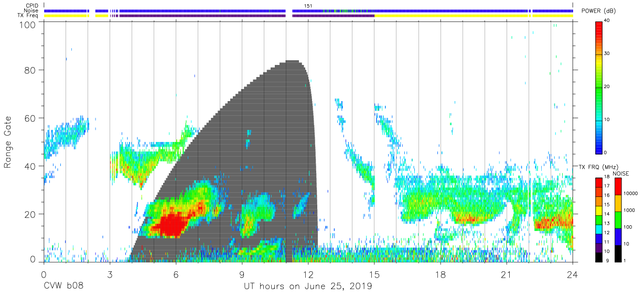Click the CVW b08 radar beam label
The width and height of the screenshot is (644, 297).
63,287
